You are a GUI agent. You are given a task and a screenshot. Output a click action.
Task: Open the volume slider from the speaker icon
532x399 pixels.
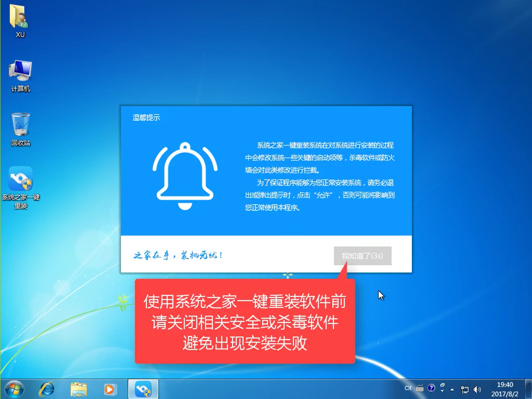(477, 389)
